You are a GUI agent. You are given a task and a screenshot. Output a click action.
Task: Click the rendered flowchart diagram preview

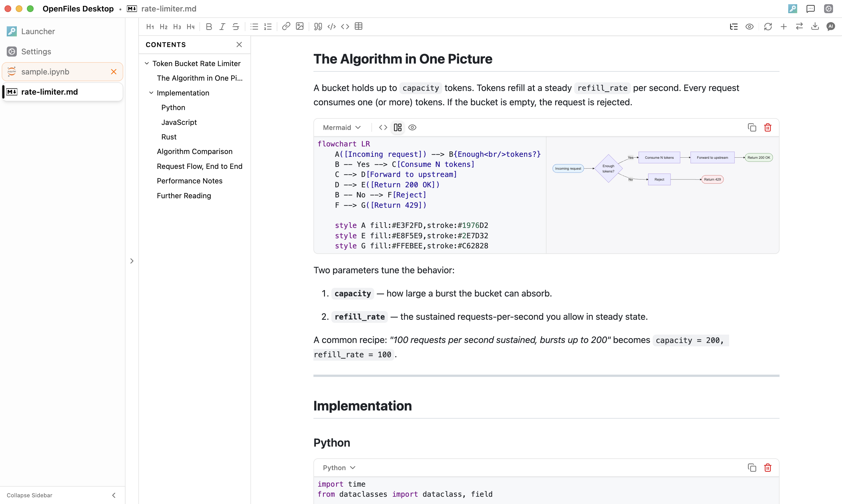[x=662, y=169]
